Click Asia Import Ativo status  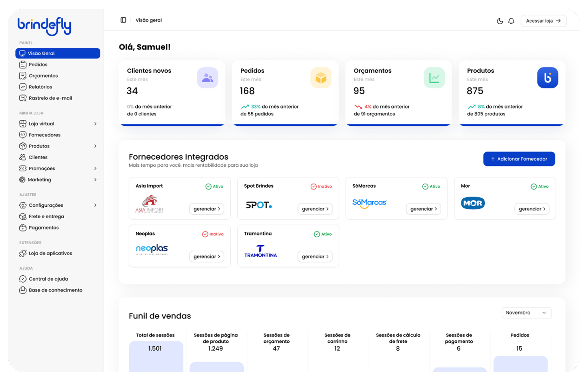(214, 187)
